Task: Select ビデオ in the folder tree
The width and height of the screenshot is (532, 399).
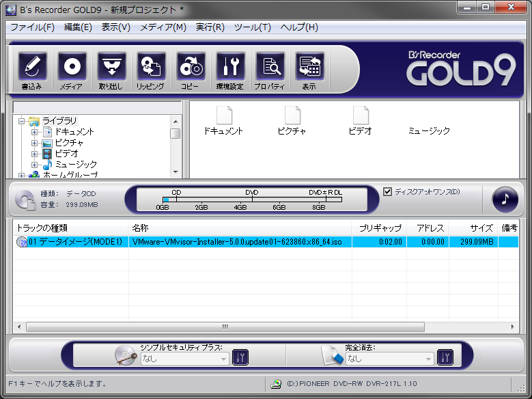Action: click(x=66, y=154)
